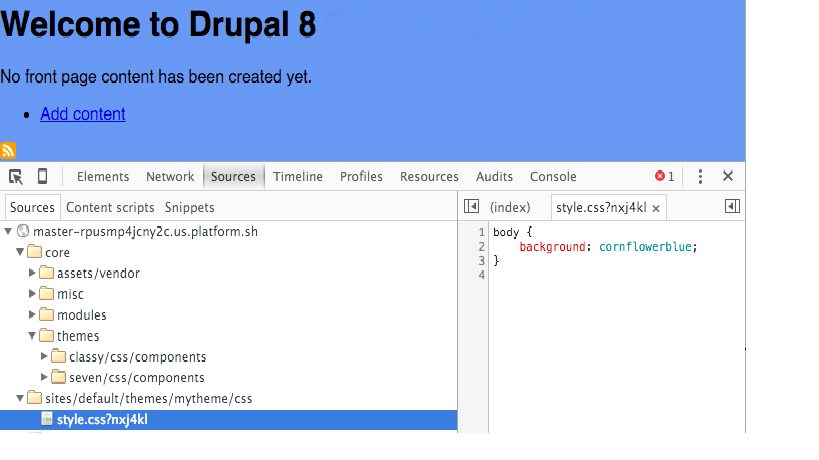The image size is (819, 460).
Task: Open the Audits tab
Action: coord(494,177)
